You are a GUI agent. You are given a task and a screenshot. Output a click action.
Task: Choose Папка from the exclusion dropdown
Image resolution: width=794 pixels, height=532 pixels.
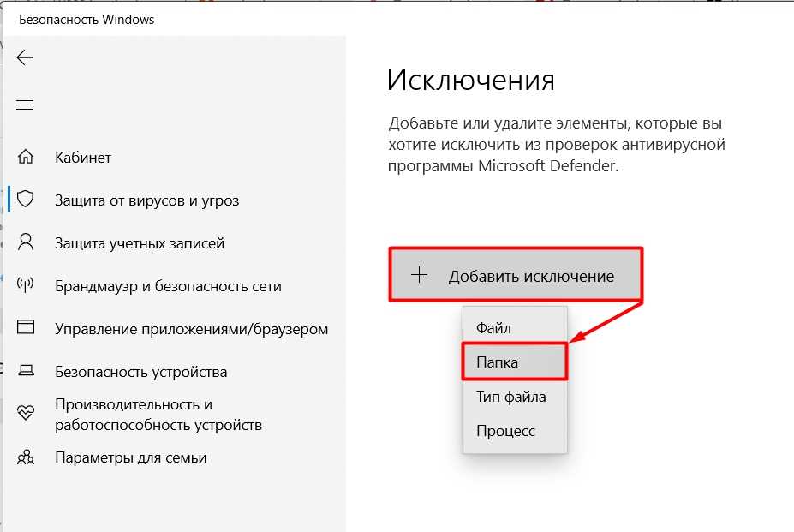click(x=515, y=362)
